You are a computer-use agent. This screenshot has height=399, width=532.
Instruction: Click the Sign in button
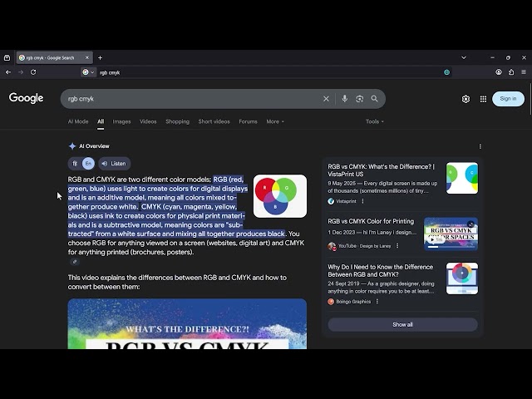pyautogui.click(x=508, y=99)
